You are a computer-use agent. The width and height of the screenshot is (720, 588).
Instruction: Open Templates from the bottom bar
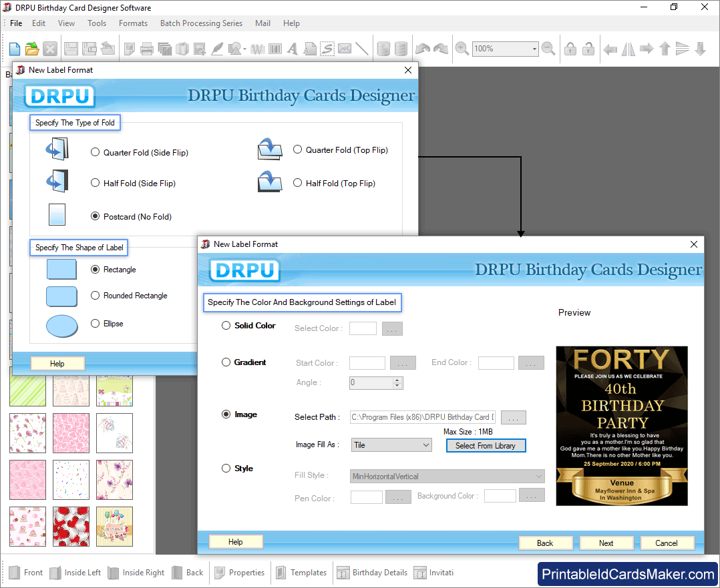point(301,573)
